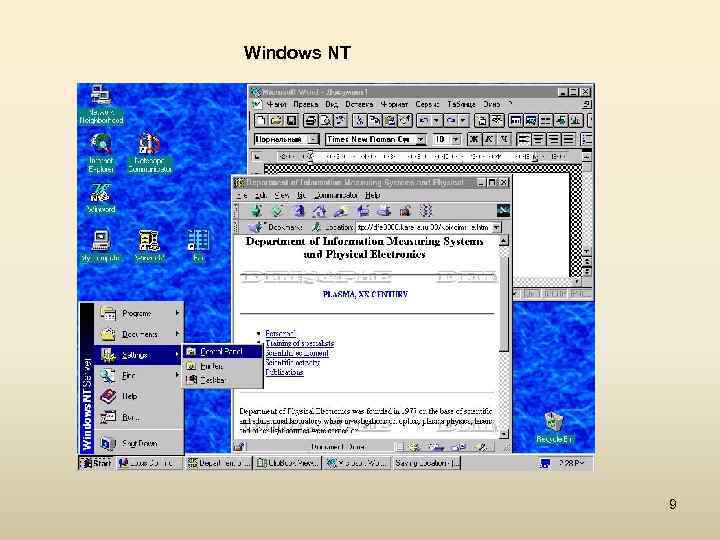Click the Netscape Reload icon
Viewport: 720px width, 540px height.
click(298, 211)
